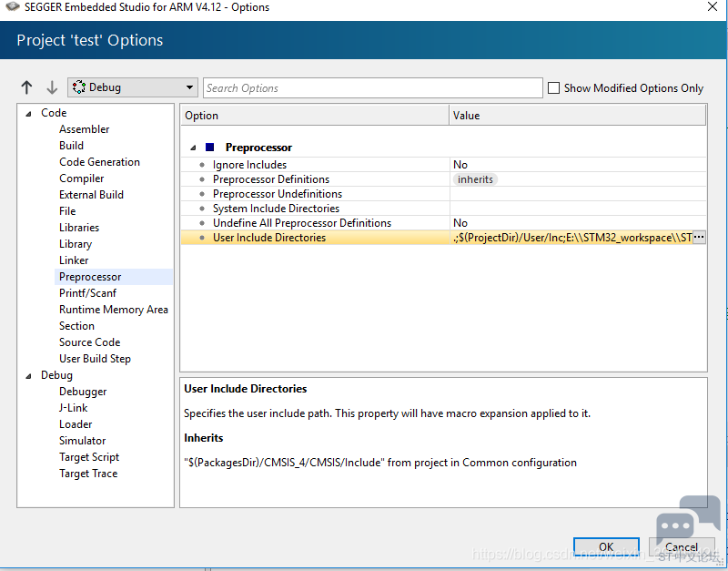This screenshot has height=571, width=728.
Task: Click the Code group label
Action: click(x=54, y=113)
